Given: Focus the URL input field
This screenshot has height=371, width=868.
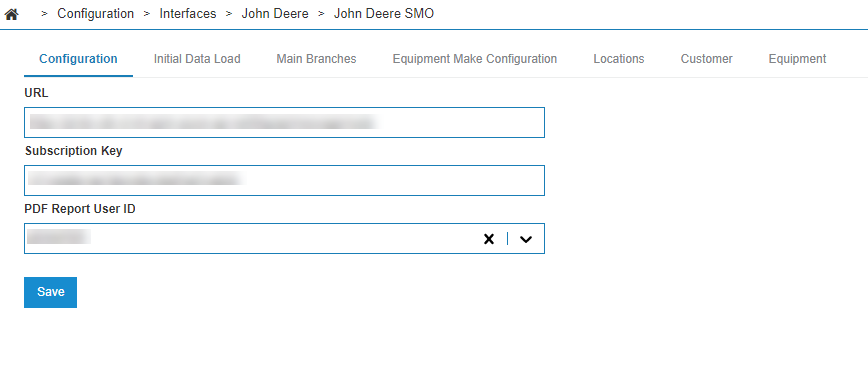Looking at the screenshot, I should click(284, 122).
